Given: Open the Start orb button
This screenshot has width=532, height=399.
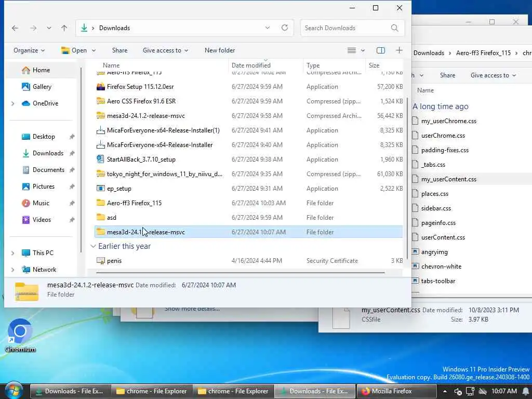Looking at the screenshot, I should [x=13, y=391].
